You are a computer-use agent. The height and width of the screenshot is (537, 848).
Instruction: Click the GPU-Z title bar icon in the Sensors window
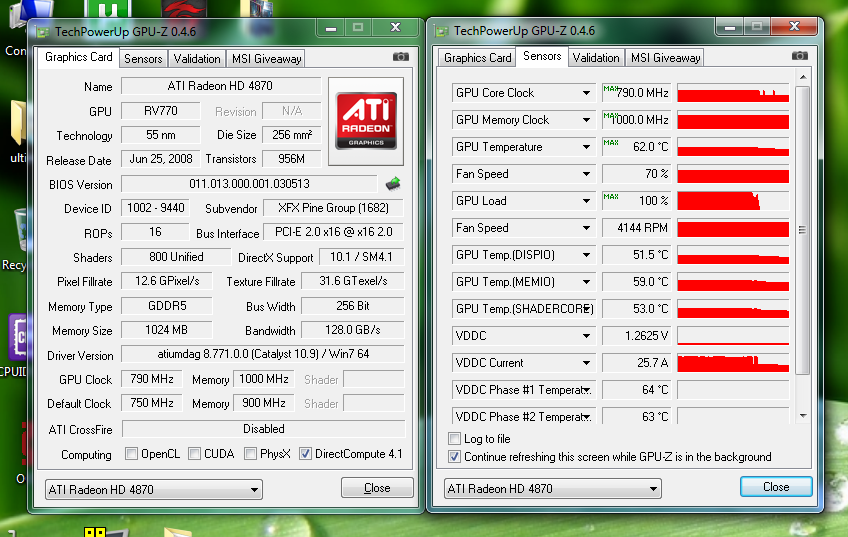tap(441, 31)
